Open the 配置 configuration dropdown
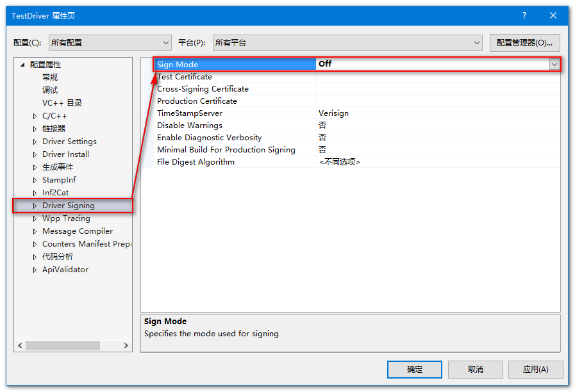Screen dimensions: 575x392 [x=110, y=43]
